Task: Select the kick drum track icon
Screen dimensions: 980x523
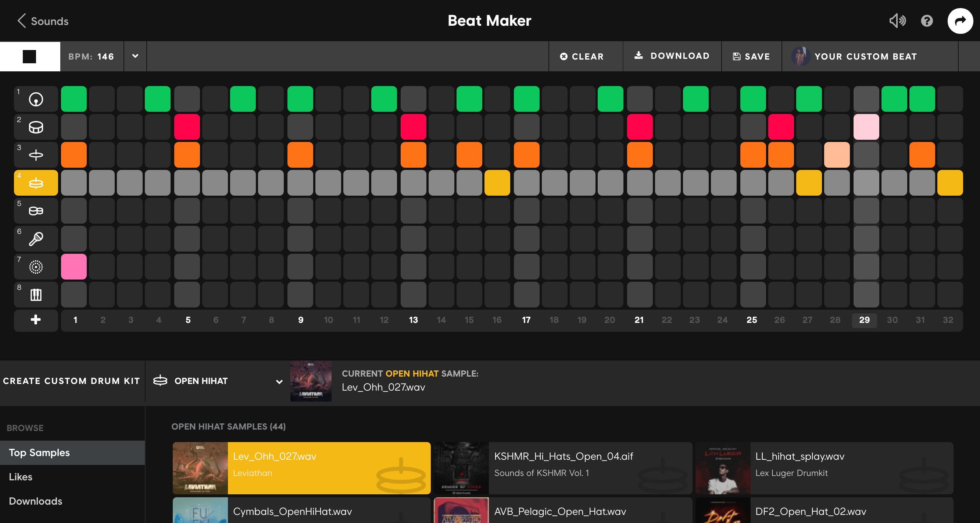Action: pyautogui.click(x=36, y=99)
